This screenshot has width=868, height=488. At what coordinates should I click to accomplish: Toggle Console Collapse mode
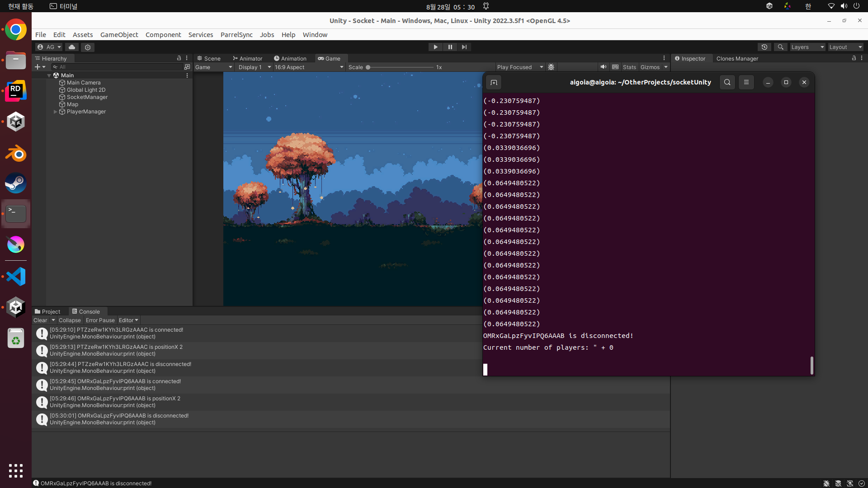click(70, 320)
